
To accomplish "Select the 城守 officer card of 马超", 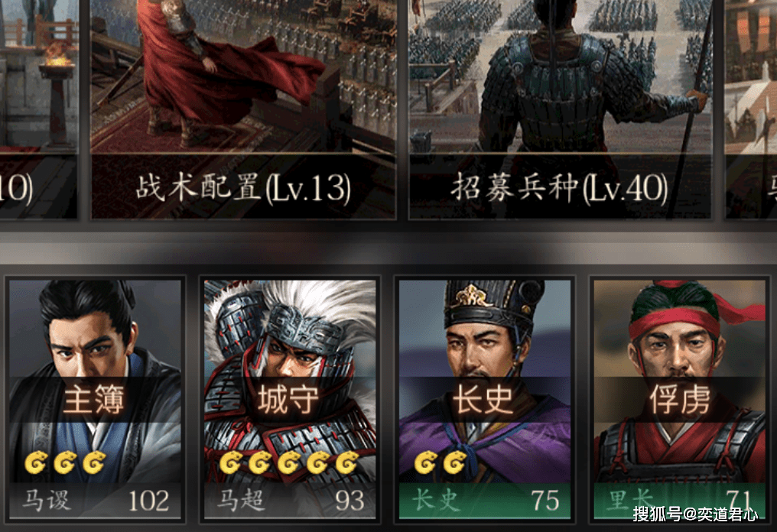I will [x=290, y=399].
